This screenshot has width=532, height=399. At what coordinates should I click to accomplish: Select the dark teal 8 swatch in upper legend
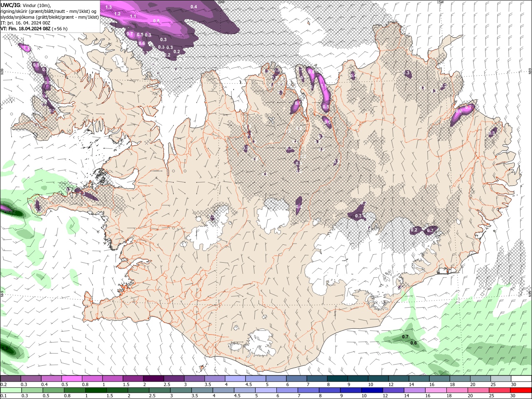[x=337, y=379]
